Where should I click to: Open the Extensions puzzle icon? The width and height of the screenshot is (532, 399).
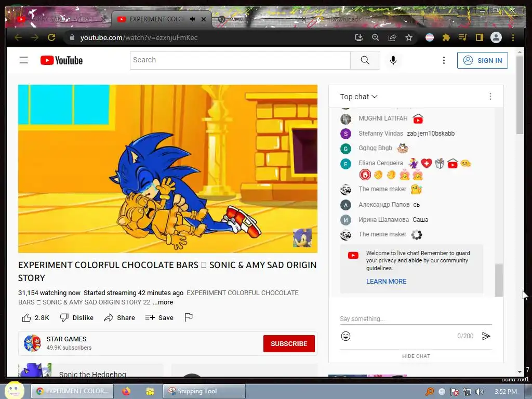446,37
